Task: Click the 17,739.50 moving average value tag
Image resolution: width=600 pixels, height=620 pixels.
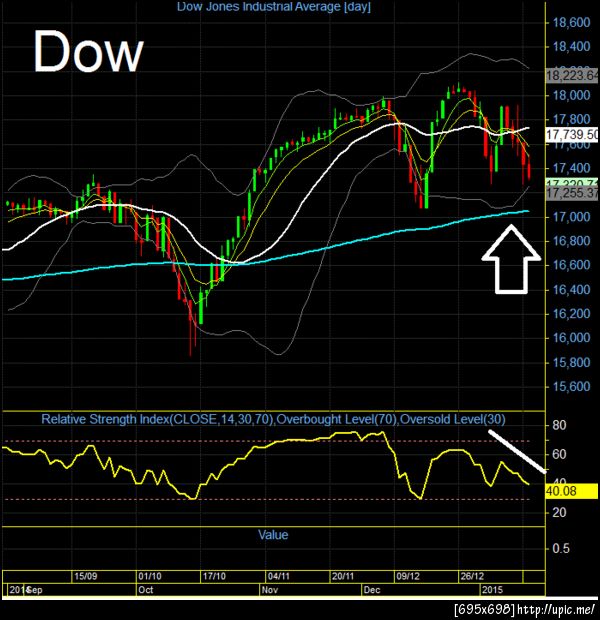Action: pos(572,135)
